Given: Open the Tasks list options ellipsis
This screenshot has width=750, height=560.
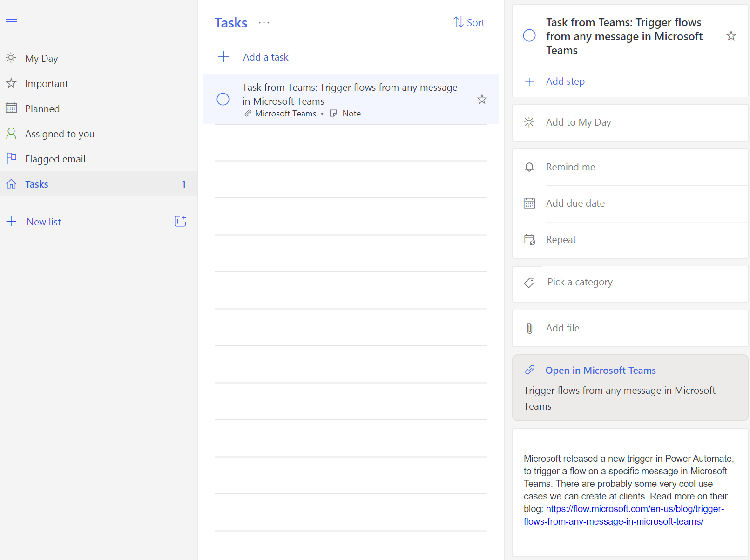Looking at the screenshot, I should coord(264,22).
